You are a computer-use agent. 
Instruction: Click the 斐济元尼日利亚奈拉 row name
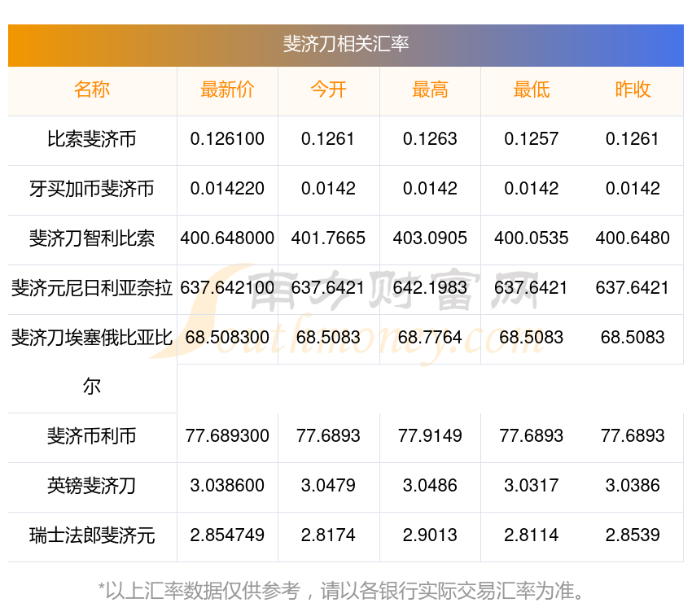point(92,287)
